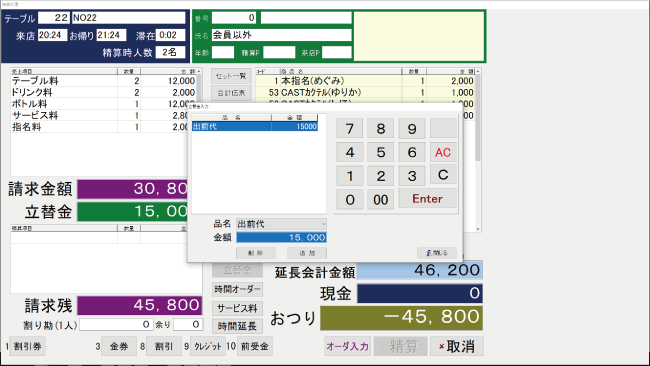
Task: Select the 指名料 row
Action: pyautogui.click(x=99, y=127)
